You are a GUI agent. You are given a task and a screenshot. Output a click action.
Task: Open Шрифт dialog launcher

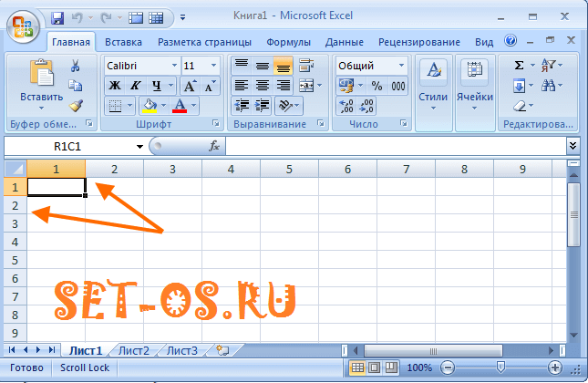pos(216,123)
